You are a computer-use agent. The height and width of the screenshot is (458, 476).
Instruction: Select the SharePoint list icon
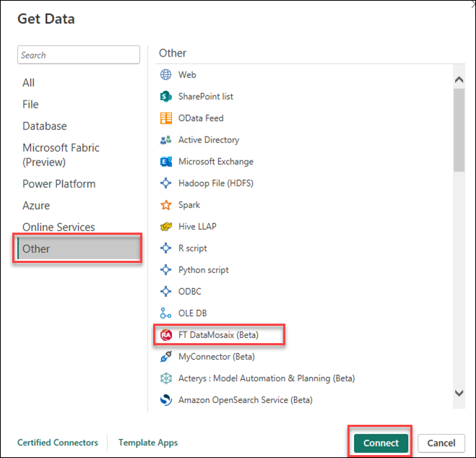point(165,97)
